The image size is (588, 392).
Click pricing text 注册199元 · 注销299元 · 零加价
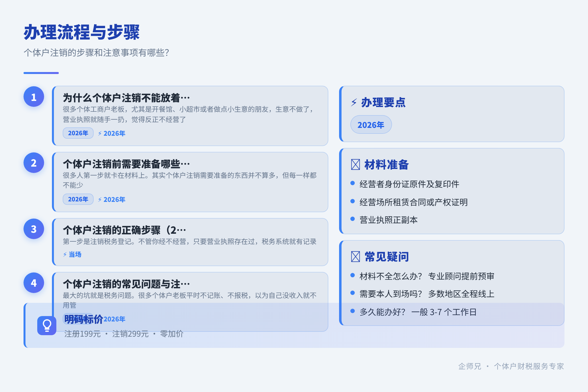tap(124, 334)
